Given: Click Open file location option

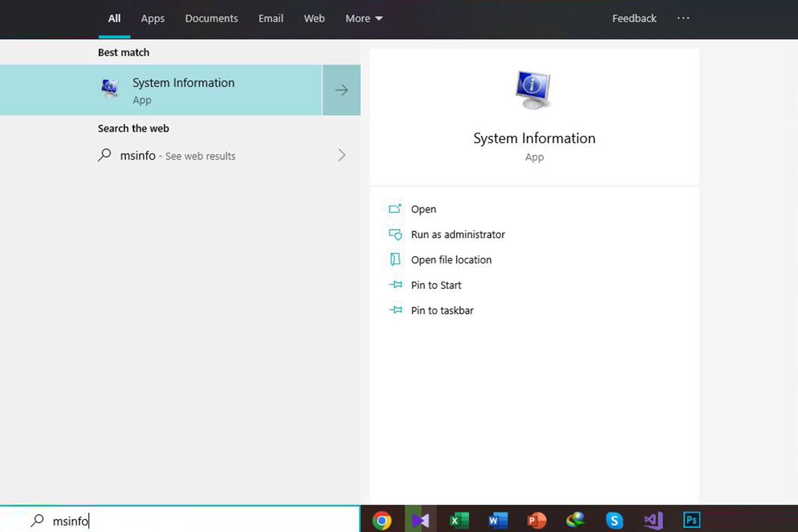Looking at the screenshot, I should 451,259.
